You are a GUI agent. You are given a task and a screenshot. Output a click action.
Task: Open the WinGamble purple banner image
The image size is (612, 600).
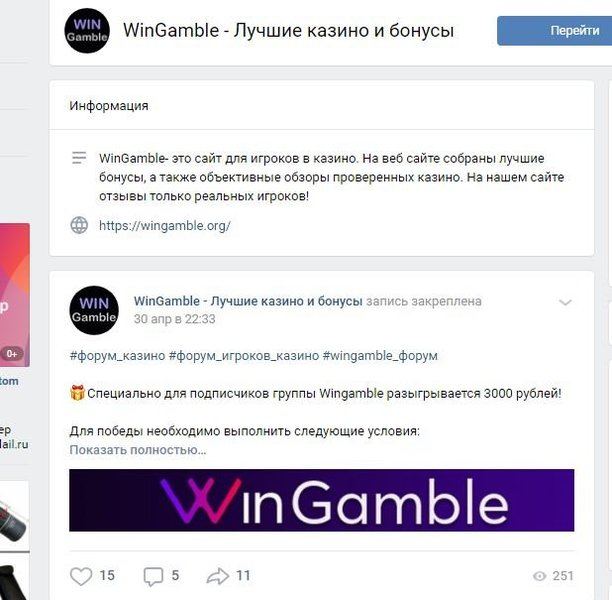pyautogui.click(x=322, y=500)
